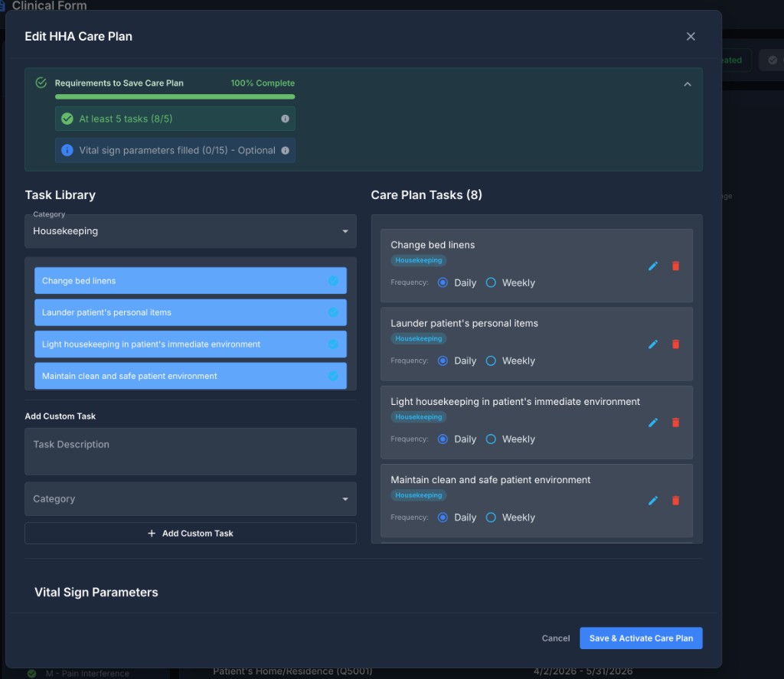The width and height of the screenshot is (784, 679).
Task: Delete the Change bed linens task
Action: click(675, 266)
